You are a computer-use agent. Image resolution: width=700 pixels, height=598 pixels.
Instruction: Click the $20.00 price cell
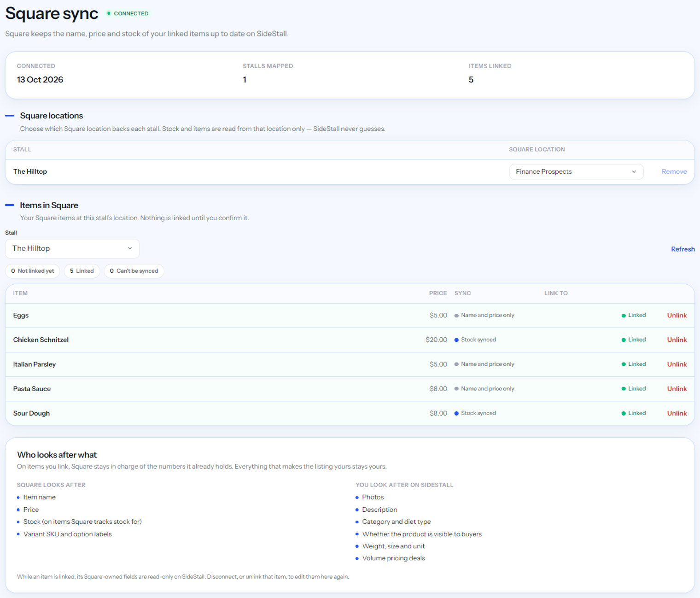(x=436, y=340)
